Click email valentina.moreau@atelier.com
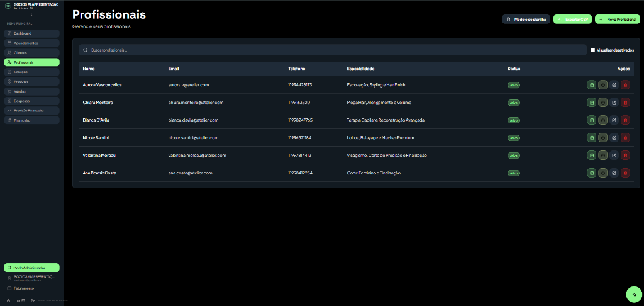This screenshot has width=644, height=306. [x=197, y=156]
